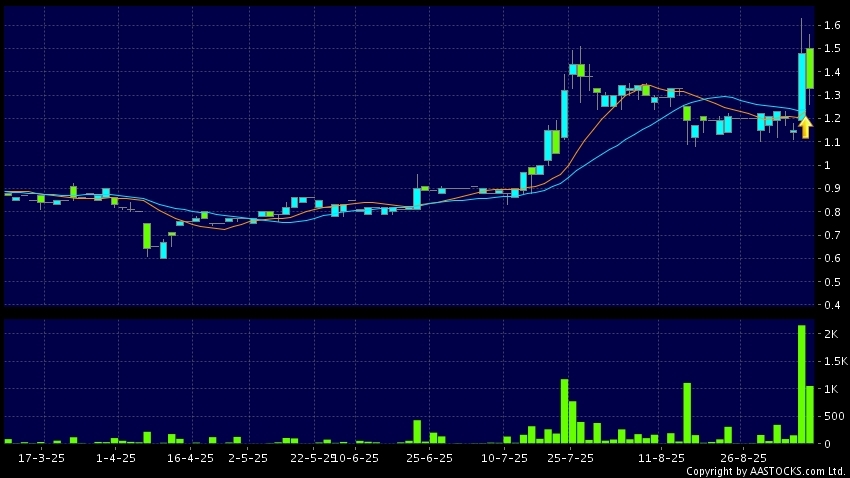Click the 0.7 price axis label

(832, 235)
